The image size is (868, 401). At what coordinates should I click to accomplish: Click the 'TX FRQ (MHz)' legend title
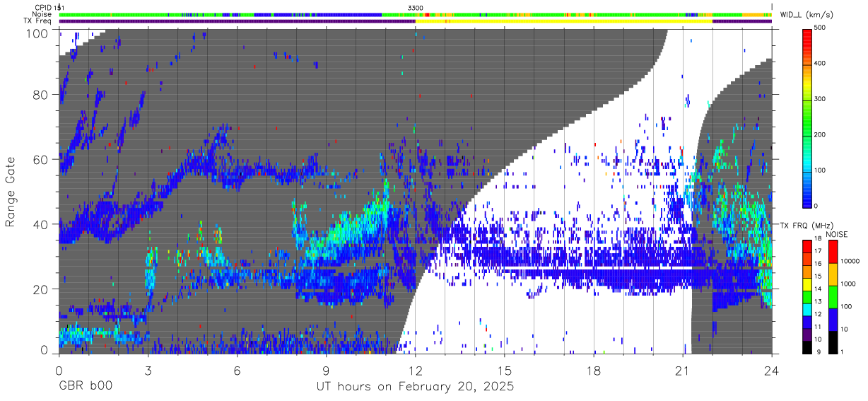pos(805,226)
